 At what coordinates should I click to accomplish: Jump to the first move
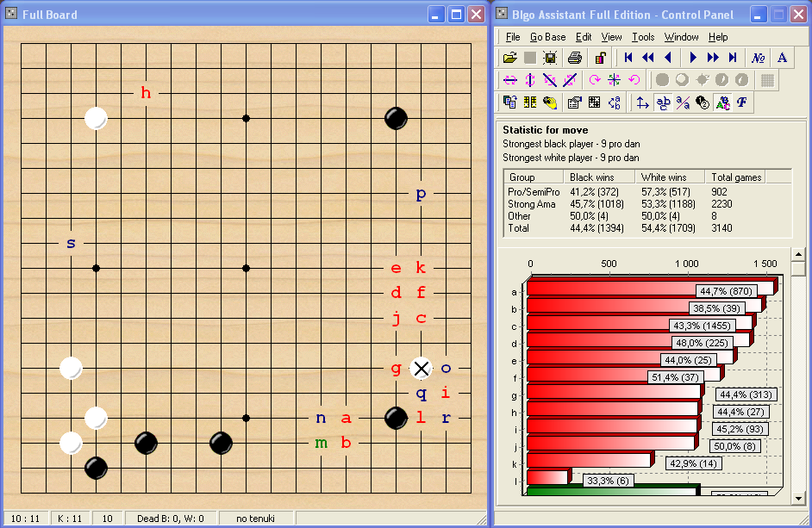(628, 58)
